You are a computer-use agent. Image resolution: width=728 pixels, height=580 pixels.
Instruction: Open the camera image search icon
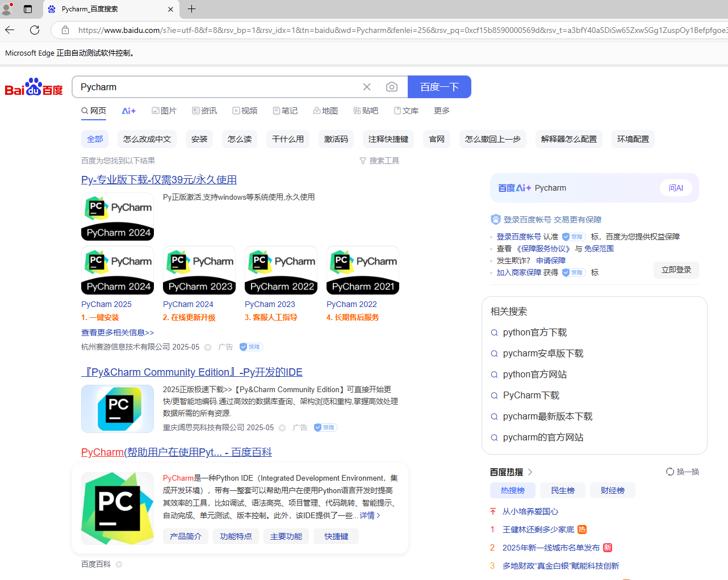click(x=392, y=87)
